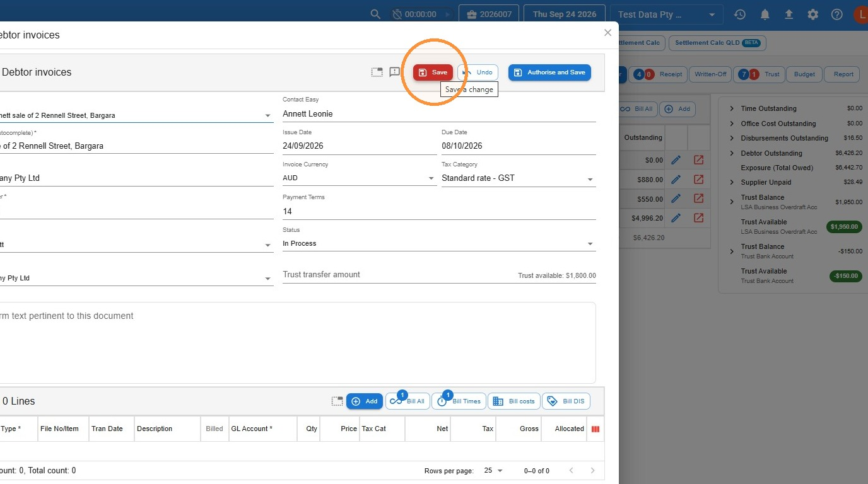Image resolution: width=868 pixels, height=484 pixels.
Task: Expand the Time Outstanding row
Action: click(732, 108)
